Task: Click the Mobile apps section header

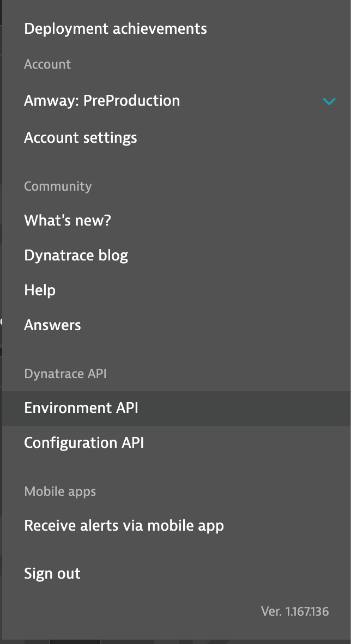Action: pyautogui.click(x=60, y=491)
